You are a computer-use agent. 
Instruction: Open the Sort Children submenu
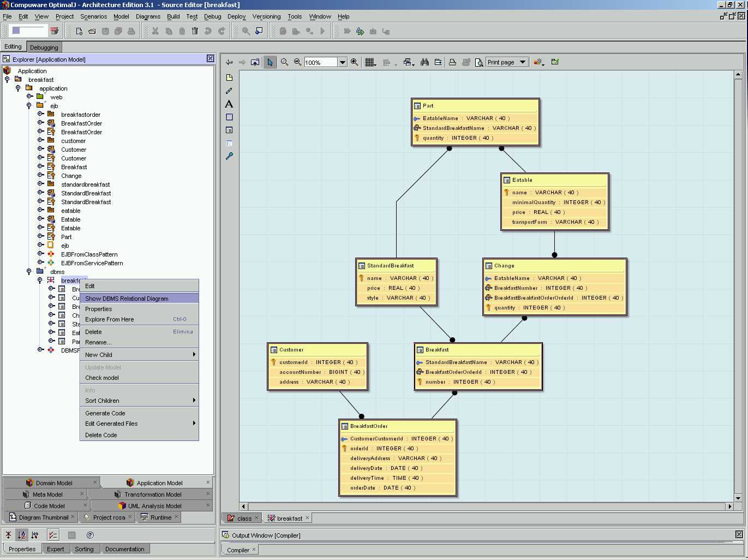pos(139,401)
